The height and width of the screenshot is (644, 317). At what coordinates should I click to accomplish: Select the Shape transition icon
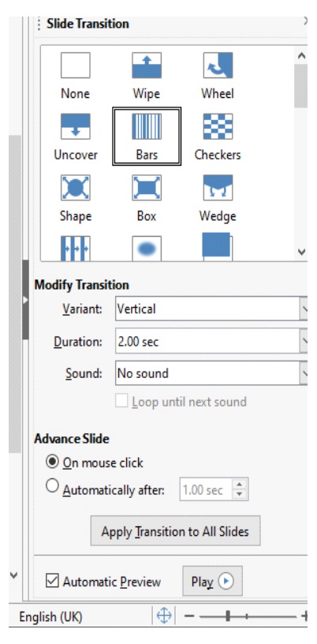pyautogui.click(x=76, y=188)
